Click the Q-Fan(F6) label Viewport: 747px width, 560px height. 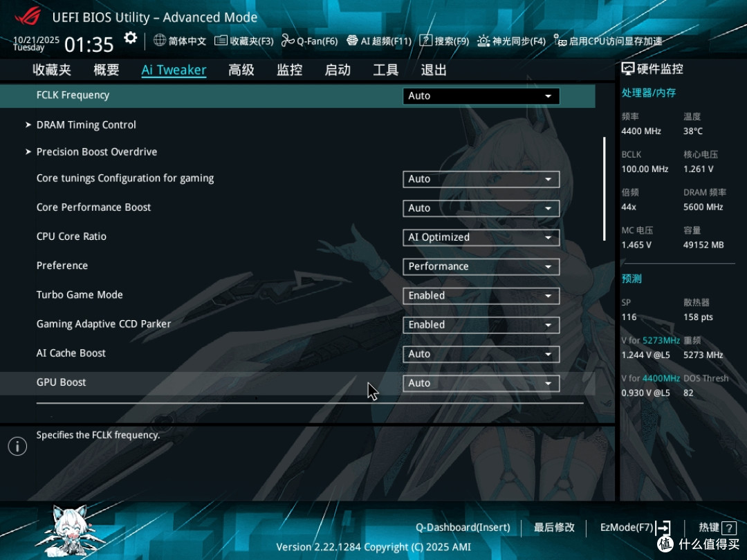pos(317,41)
